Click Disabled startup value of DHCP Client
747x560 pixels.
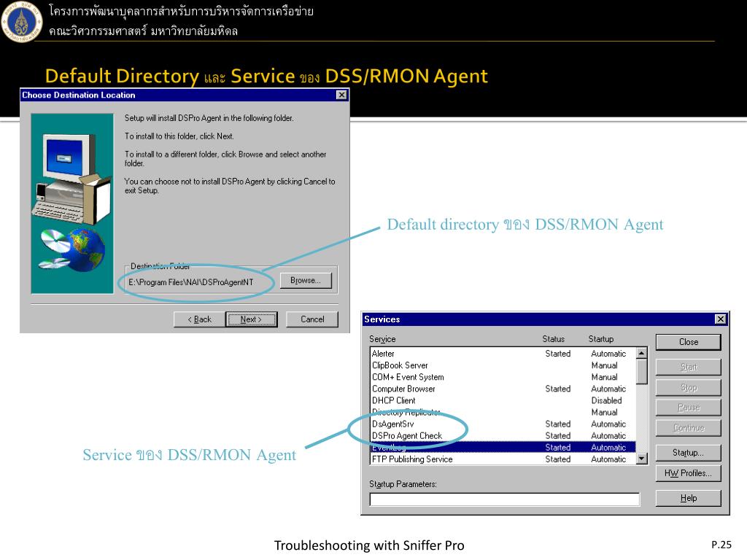click(x=606, y=400)
